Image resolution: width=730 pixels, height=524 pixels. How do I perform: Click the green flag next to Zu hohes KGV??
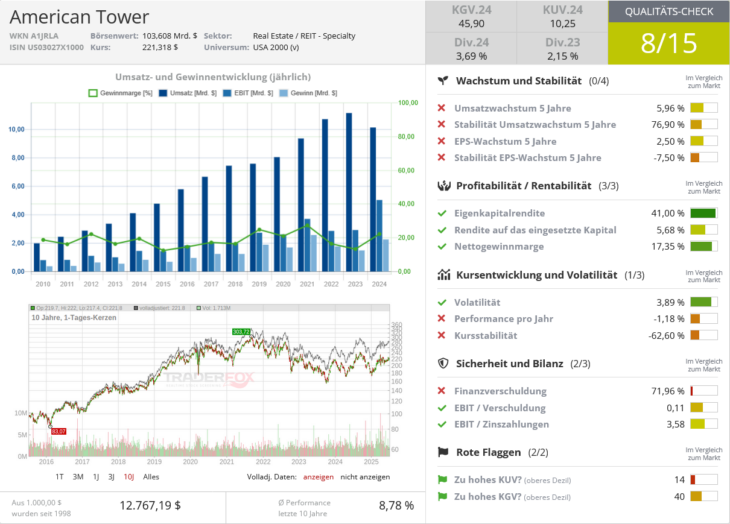click(442, 497)
